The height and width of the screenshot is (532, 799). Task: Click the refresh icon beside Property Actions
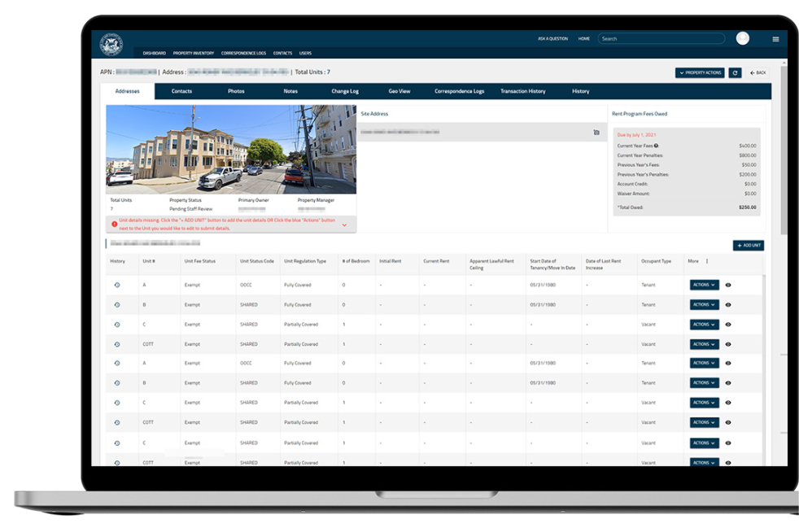click(x=735, y=72)
